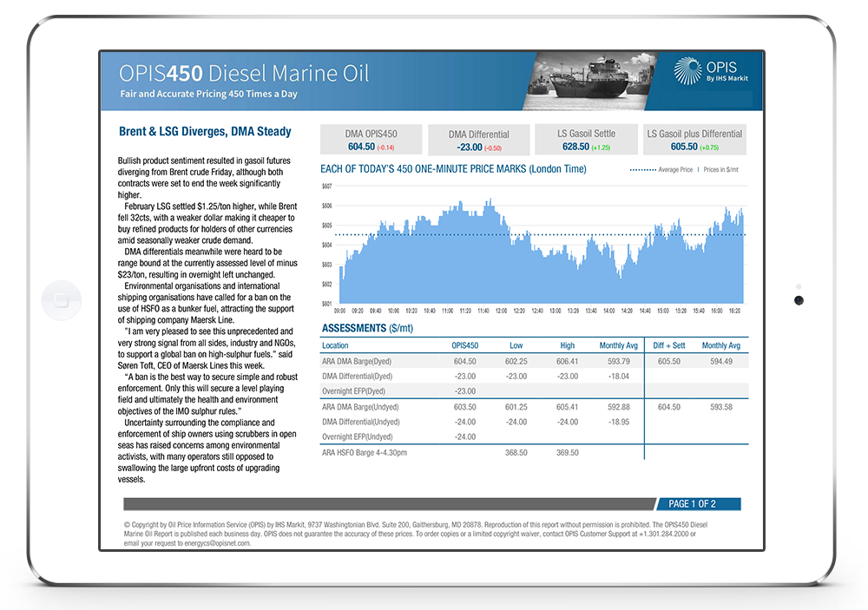Select the 'Overnight EFP(Dyed)' row label

pos(353,391)
